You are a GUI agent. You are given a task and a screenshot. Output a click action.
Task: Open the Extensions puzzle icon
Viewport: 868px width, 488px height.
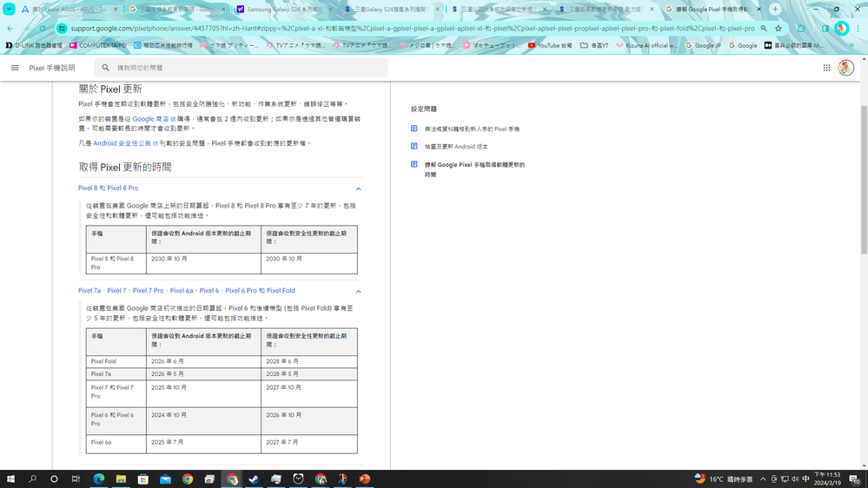click(801, 28)
